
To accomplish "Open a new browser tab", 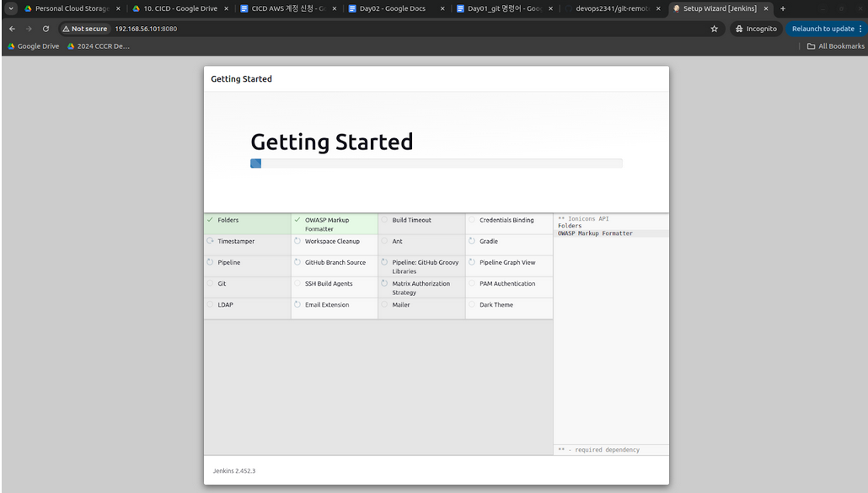I will 783,8.
